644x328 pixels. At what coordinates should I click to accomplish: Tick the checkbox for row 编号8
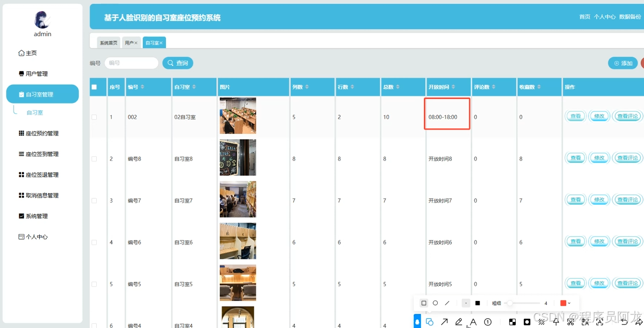coord(94,159)
